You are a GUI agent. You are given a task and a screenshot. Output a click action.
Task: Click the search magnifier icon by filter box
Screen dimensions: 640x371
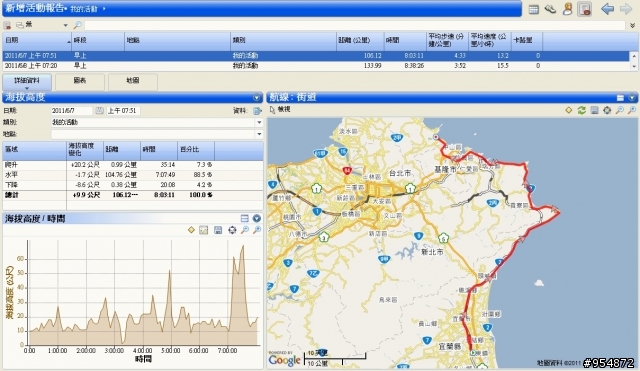coord(77,25)
